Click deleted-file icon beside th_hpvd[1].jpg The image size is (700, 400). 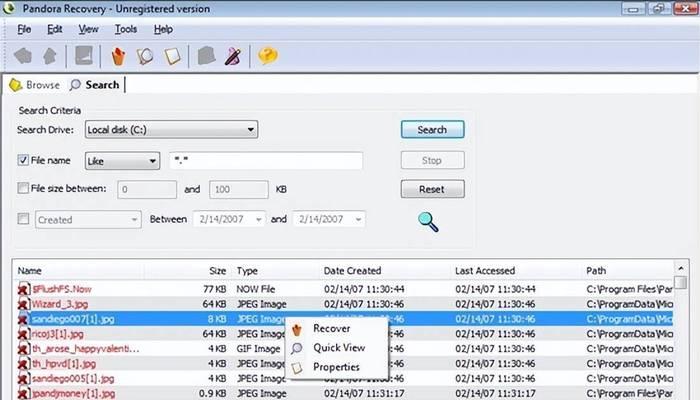[24, 364]
